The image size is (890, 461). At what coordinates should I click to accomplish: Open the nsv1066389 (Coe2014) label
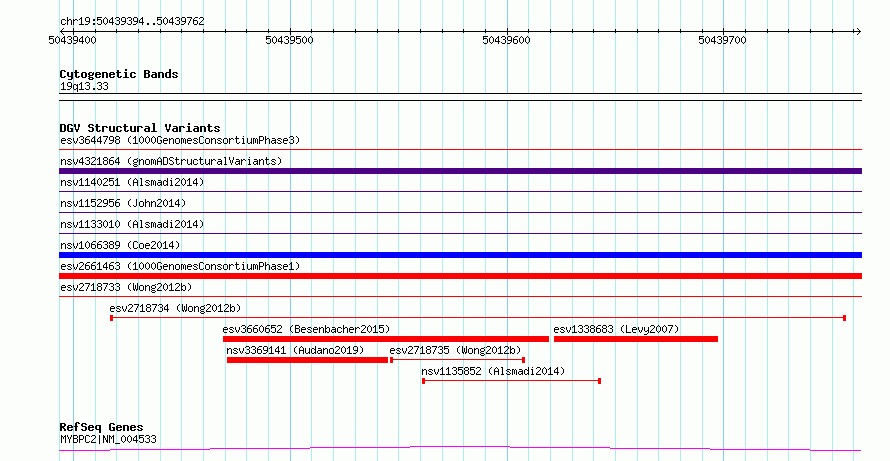[x=120, y=245]
